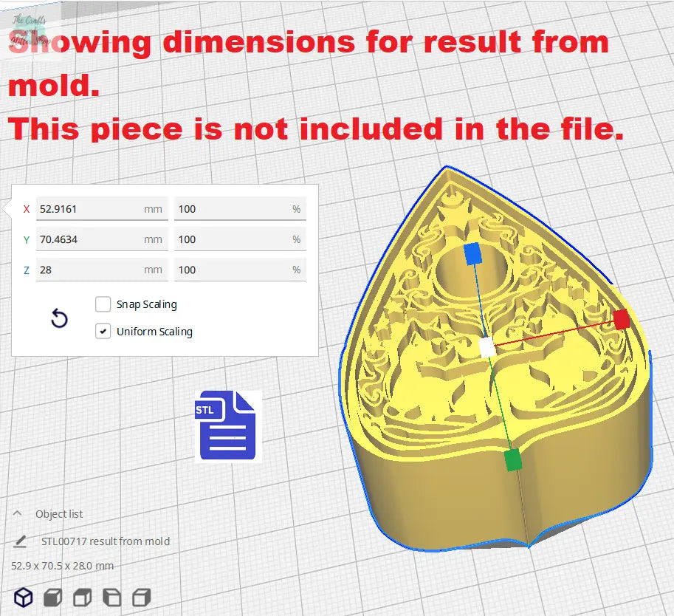The image size is (674, 616).
Task: Disable the Uniform Scaling checkbox
Action: tap(103, 332)
